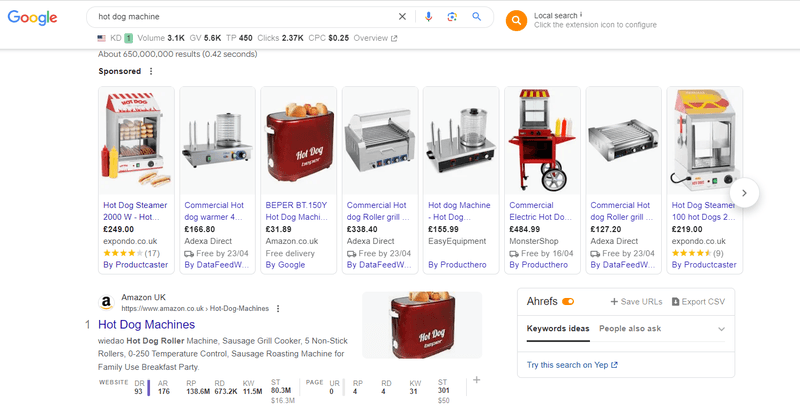The width and height of the screenshot is (800, 417).
Task: Click the Hot Dog Steamer 2000 W product image
Action: [136, 140]
